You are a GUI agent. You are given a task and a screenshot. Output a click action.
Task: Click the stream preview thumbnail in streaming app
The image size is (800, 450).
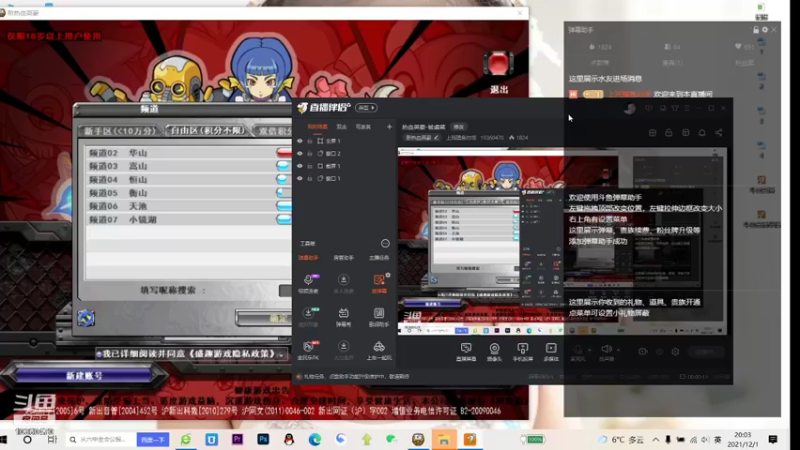562,241
